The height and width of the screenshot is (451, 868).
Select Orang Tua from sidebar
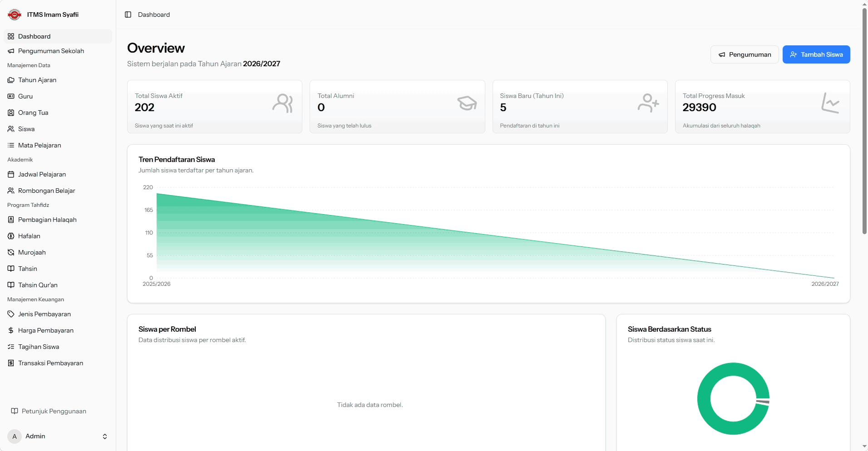pos(58,113)
